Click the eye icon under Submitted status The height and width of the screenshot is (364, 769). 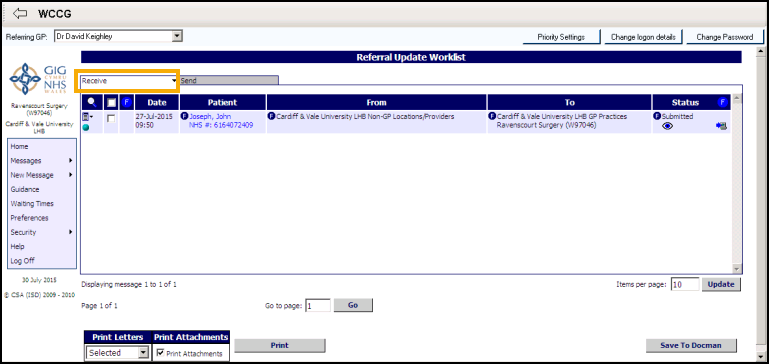pyautogui.click(x=667, y=126)
